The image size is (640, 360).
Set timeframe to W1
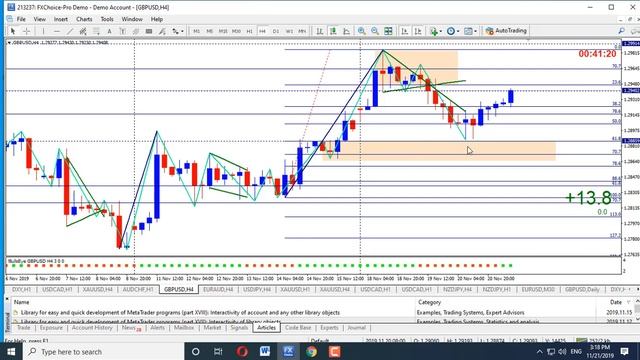pos(289,31)
